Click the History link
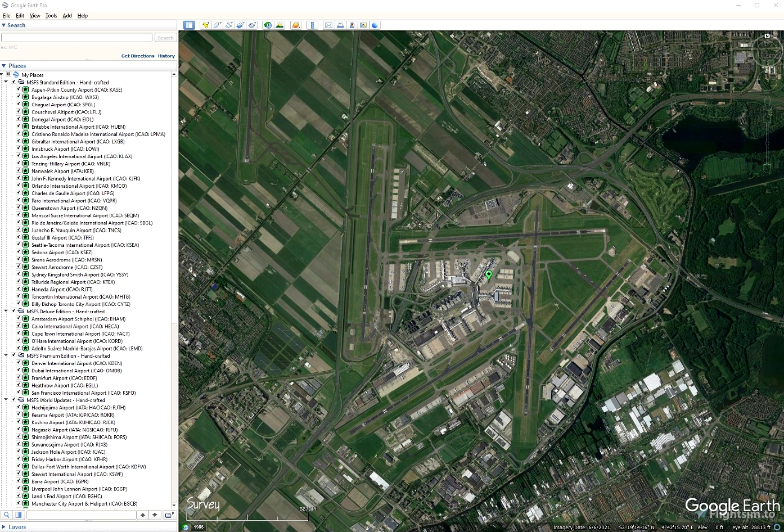The width and height of the screenshot is (784, 532). 166,56
